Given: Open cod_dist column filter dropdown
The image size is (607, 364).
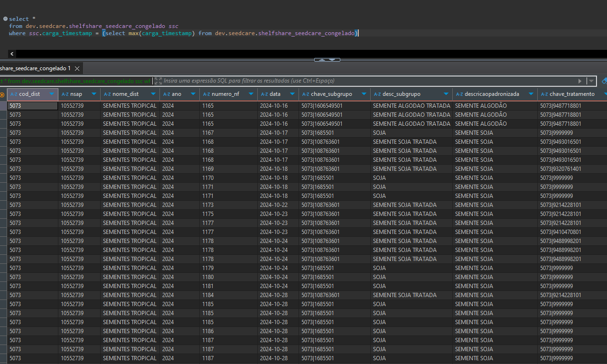Looking at the screenshot, I should [52, 94].
